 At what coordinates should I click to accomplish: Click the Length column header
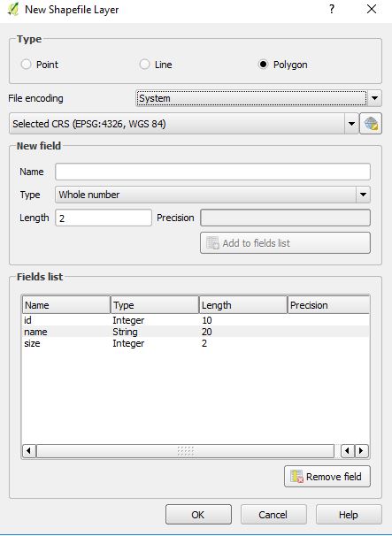click(x=242, y=305)
